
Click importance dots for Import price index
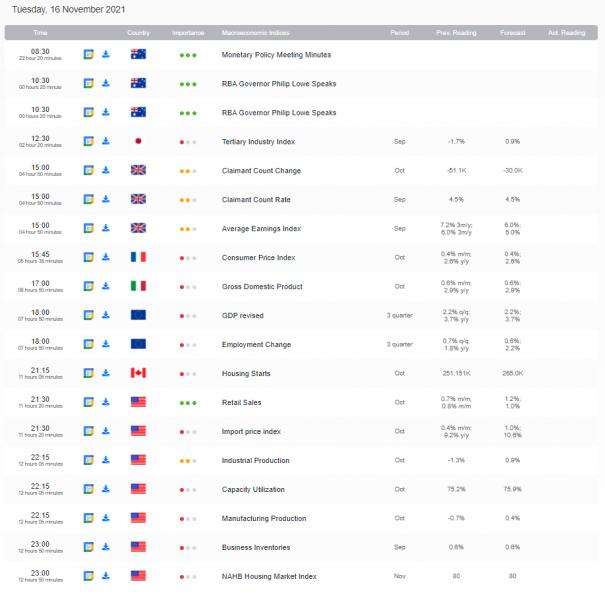click(x=187, y=431)
